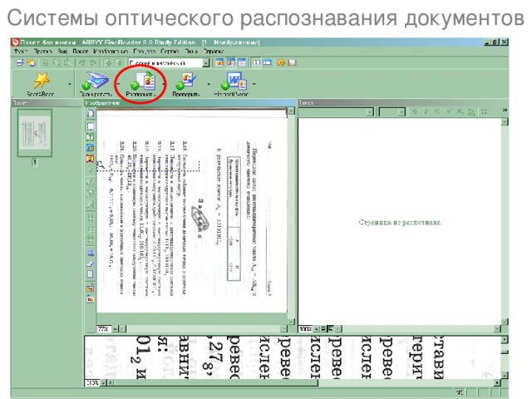Viewport: 532px width, 399px height.
Task: Select the picture block tool icon
Action: [x=91, y=159]
